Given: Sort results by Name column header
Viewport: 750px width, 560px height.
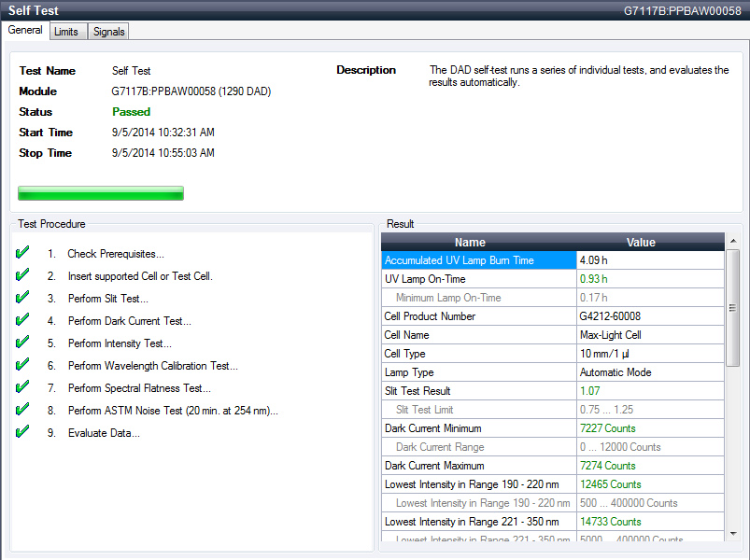Looking at the screenshot, I should 470,242.
